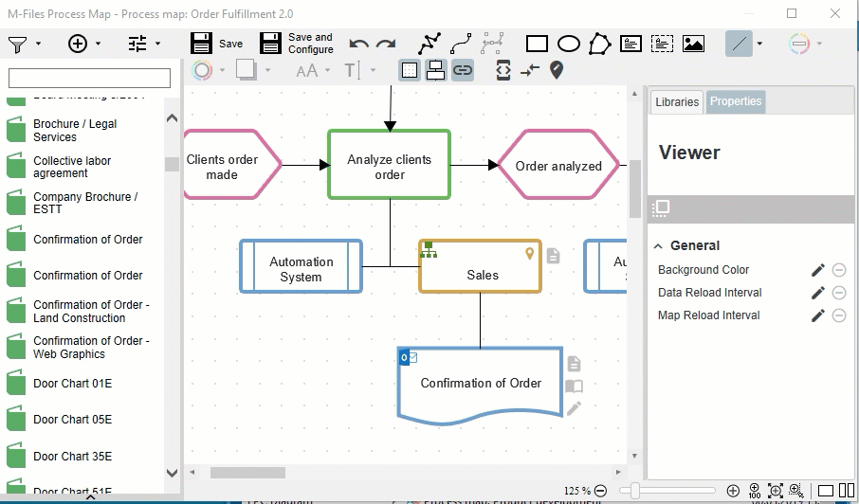Open the font size dropdown arrow

click(x=328, y=70)
